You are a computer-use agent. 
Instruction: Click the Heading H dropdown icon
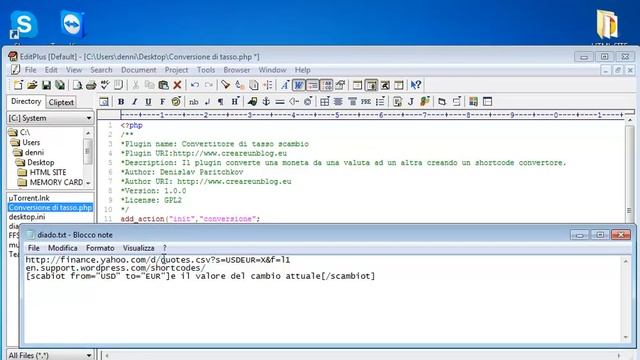tap(235, 102)
